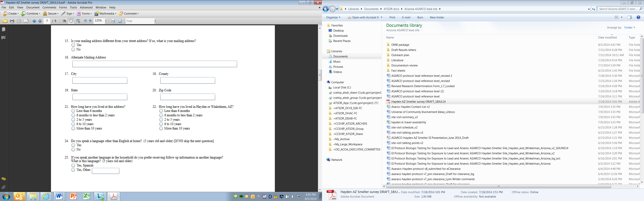
Task: Expand the Comment toolbar dropdown
Action: pos(138,14)
